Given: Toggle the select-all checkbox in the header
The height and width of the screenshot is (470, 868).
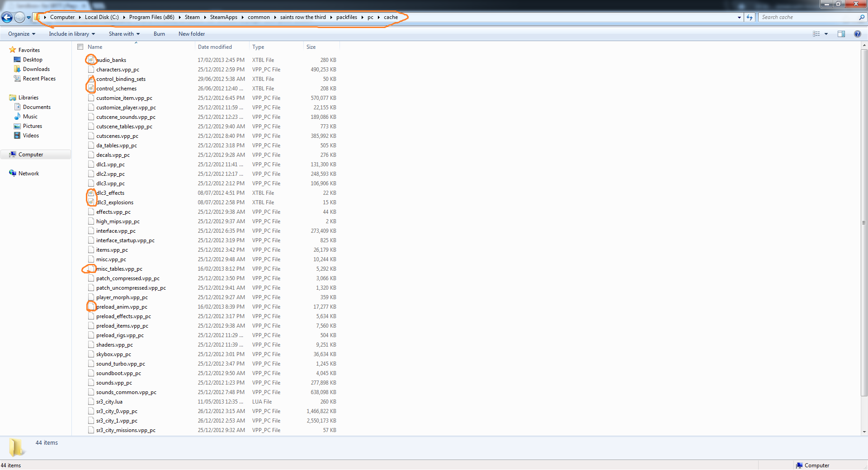Looking at the screenshot, I should tap(80, 47).
